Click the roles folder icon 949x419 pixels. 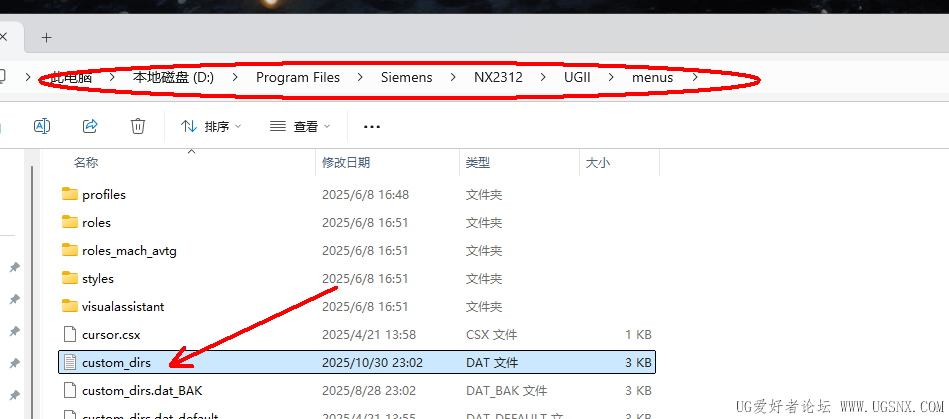(x=70, y=222)
